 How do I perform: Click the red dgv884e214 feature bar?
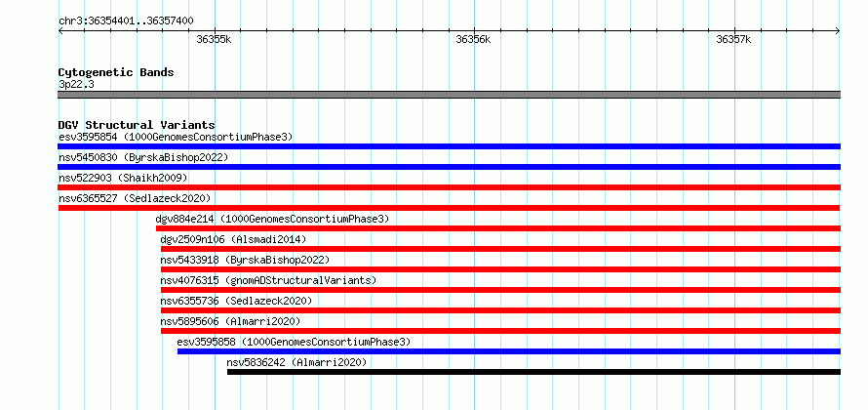click(x=498, y=228)
